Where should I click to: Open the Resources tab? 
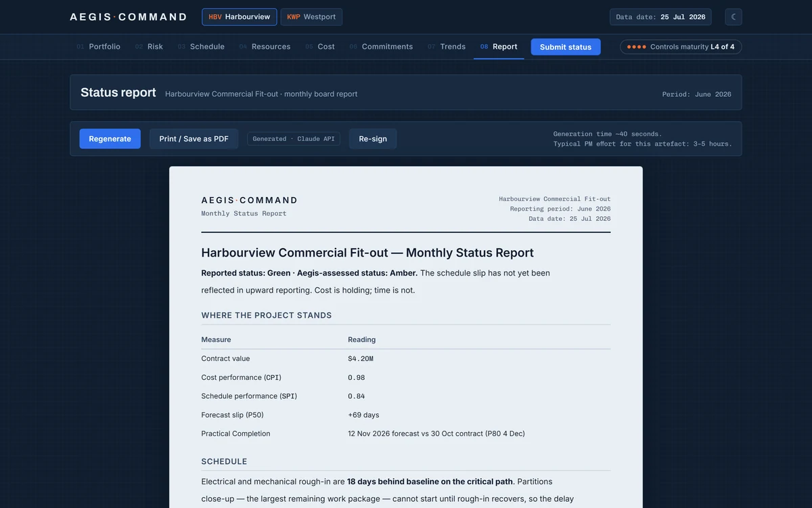[x=265, y=47]
